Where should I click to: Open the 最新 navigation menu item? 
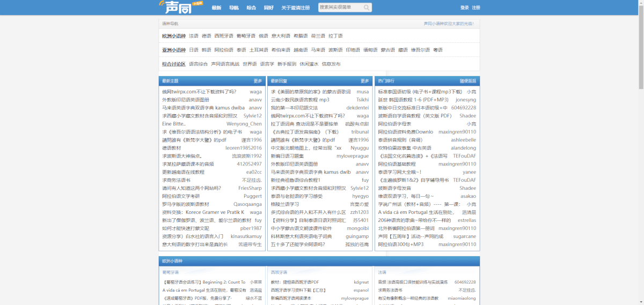(x=216, y=8)
